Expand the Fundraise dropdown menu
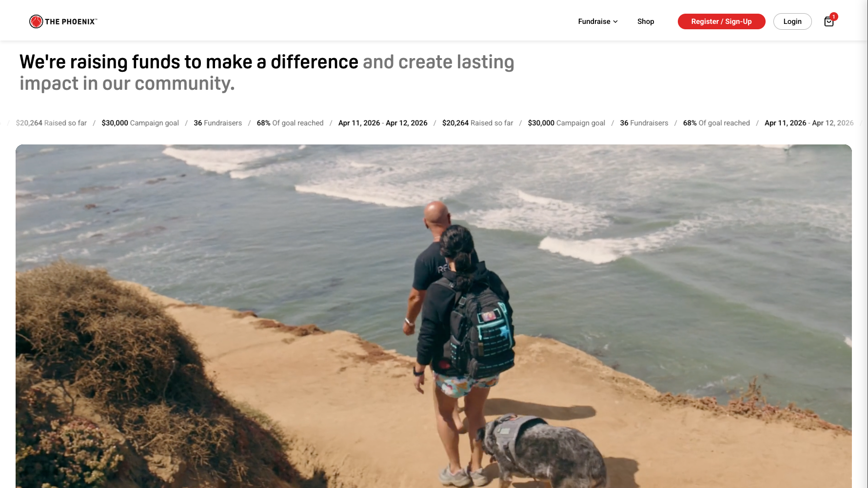The height and width of the screenshot is (488, 868). coord(598,21)
